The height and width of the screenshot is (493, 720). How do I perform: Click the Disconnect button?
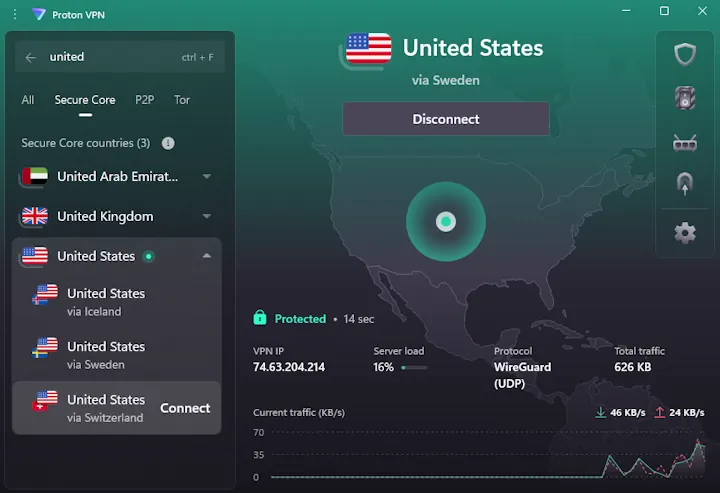pyautogui.click(x=445, y=119)
